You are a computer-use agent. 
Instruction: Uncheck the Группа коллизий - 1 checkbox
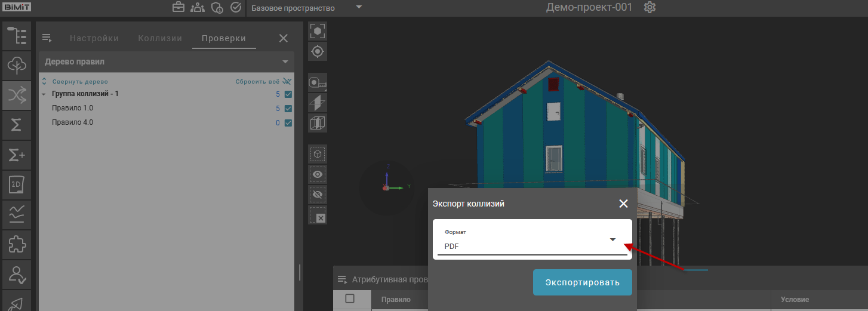288,94
